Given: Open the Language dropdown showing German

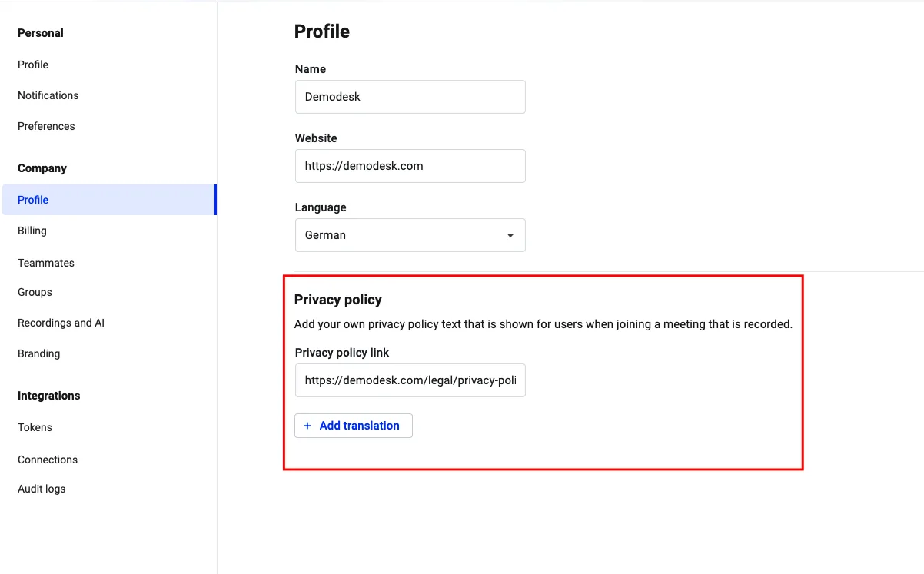Looking at the screenshot, I should tap(410, 235).
